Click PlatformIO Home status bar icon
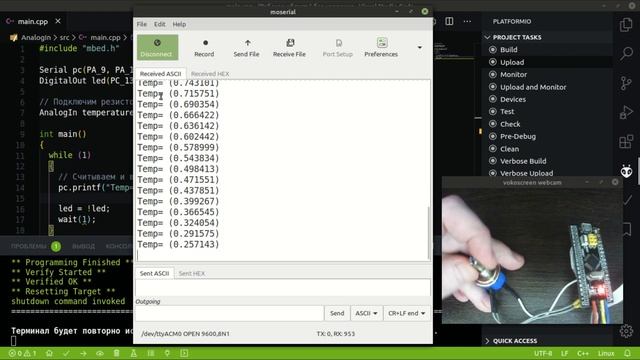Viewport: 640px width, 360px height. point(49,353)
